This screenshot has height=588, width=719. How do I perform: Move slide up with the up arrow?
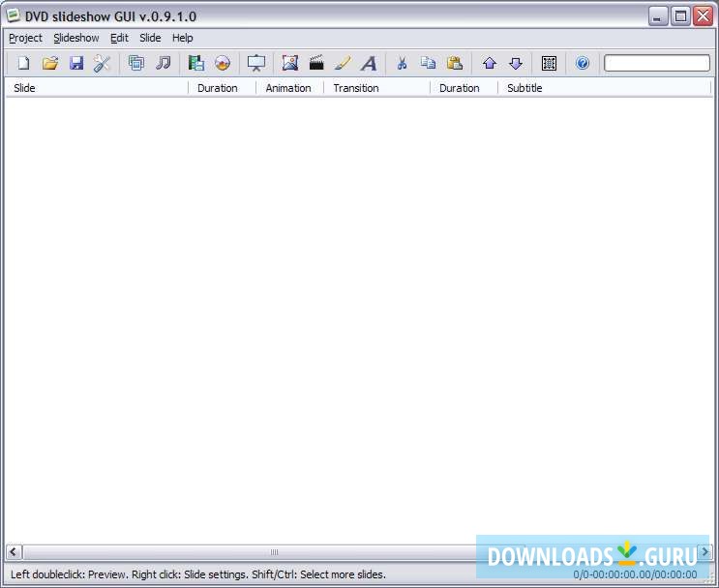(x=490, y=63)
